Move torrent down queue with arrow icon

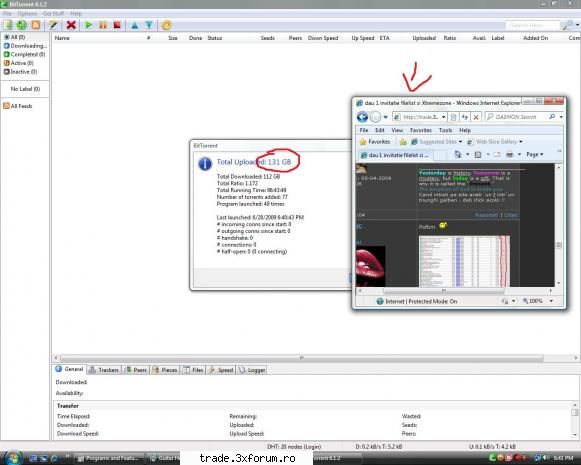[149, 25]
